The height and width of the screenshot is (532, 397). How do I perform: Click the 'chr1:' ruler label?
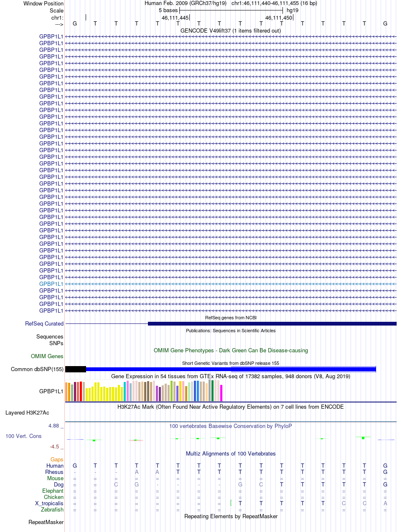coord(57,18)
